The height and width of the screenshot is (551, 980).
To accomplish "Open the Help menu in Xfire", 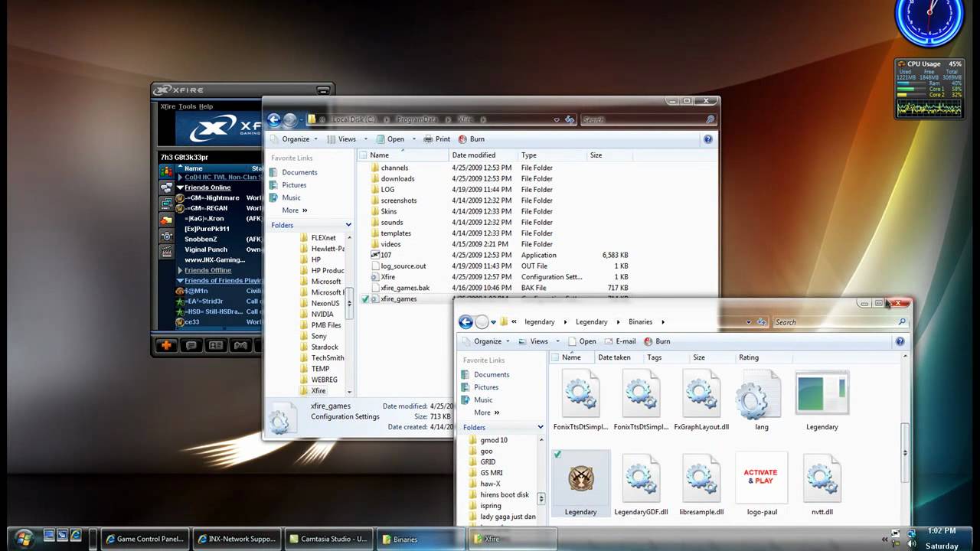I will tap(206, 106).
